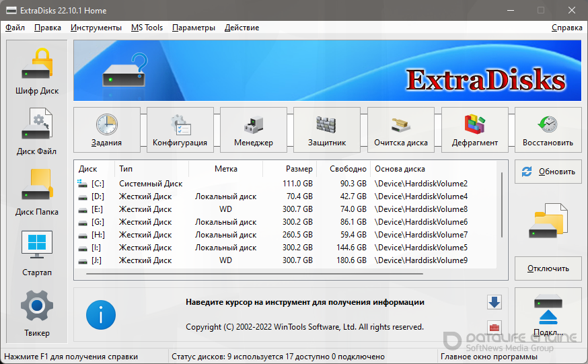
Task: Select the WD label in [E:] row
Action: 226,209
